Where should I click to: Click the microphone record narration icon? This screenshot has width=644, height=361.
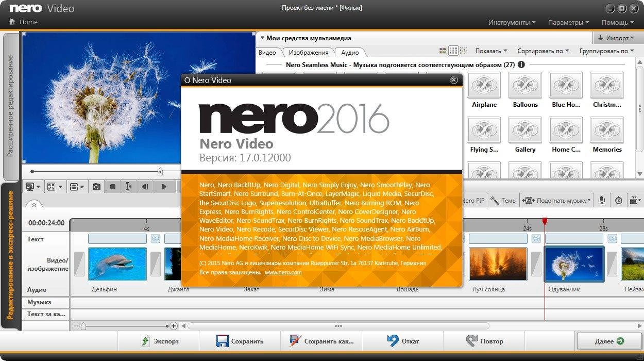click(601, 200)
